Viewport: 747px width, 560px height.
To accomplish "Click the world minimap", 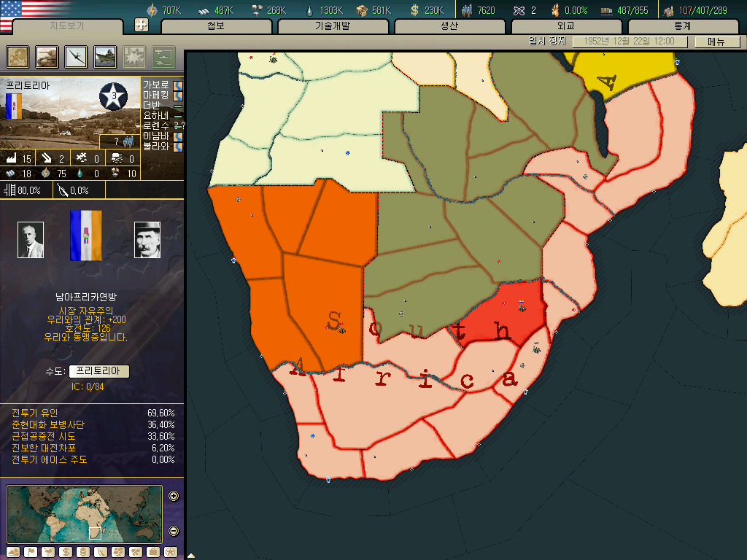I will pyautogui.click(x=85, y=514).
